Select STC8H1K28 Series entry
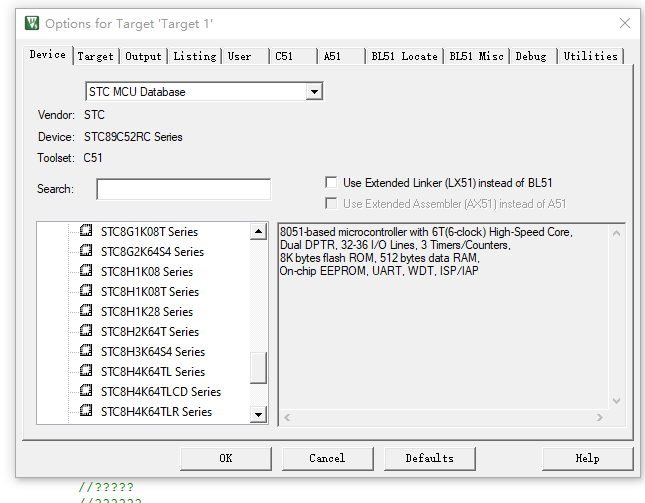 point(147,312)
